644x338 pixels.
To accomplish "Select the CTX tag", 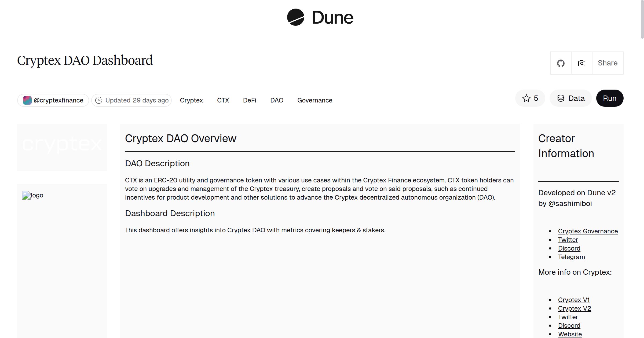I will tap(223, 100).
